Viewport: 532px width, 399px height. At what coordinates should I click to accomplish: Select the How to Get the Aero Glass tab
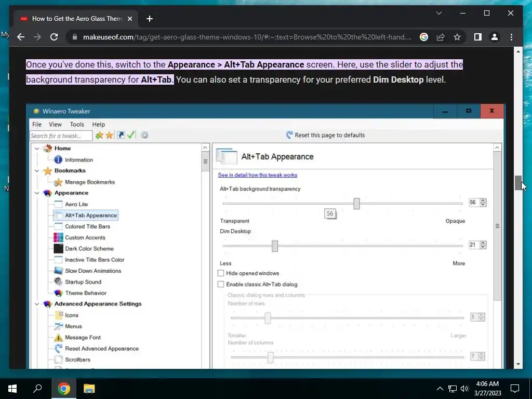click(x=77, y=19)
